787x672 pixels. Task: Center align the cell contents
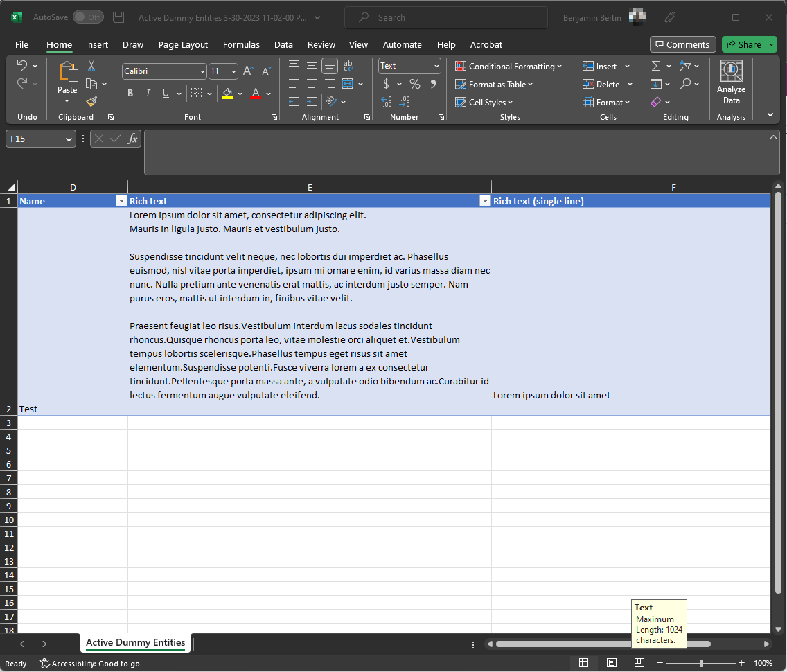(x=311, y=83)
